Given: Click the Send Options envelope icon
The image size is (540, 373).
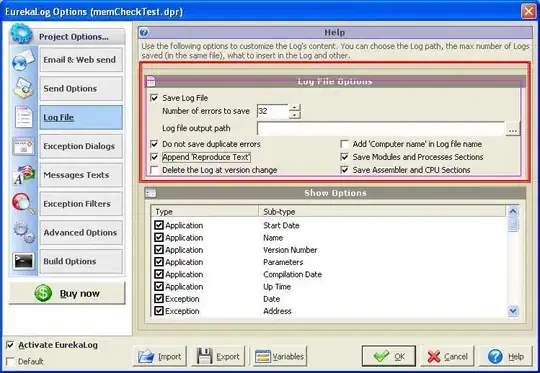Looking at the screenshot, I should 23,89.
